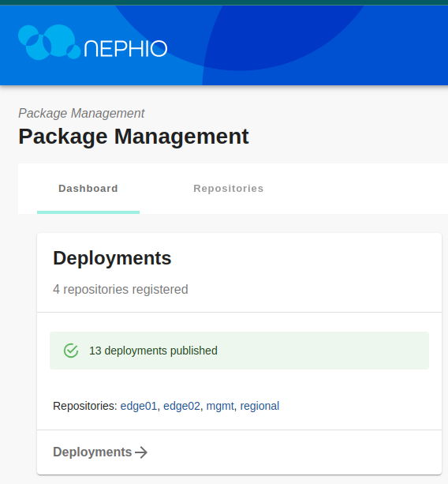Click the '4 repositories registered' subtitle
The image size is (448, 484).
120,290
